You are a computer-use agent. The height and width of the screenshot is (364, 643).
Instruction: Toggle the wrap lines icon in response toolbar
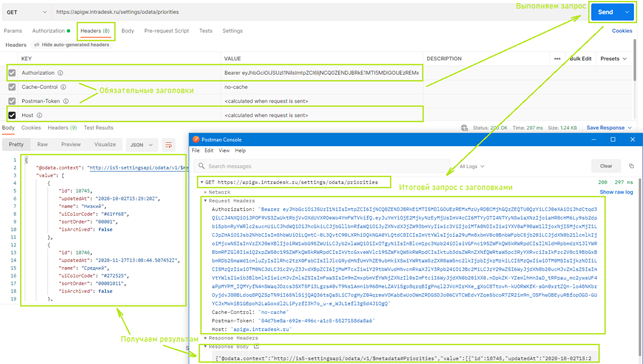pyautogui.click(x=169, y=145)
